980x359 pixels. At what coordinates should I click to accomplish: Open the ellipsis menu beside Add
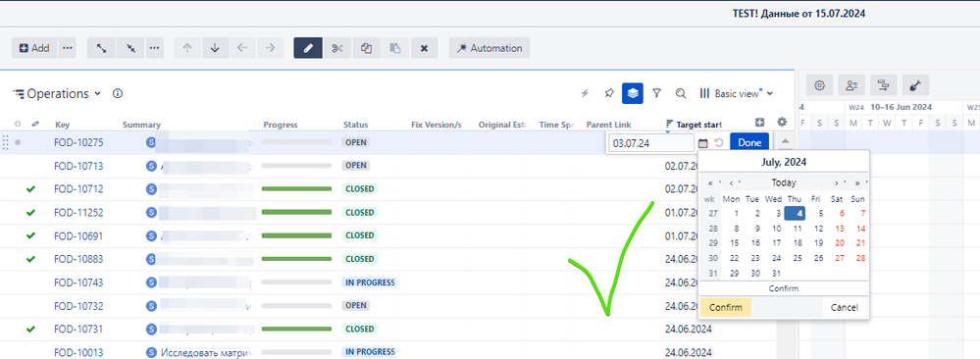(x=68, y=48)
